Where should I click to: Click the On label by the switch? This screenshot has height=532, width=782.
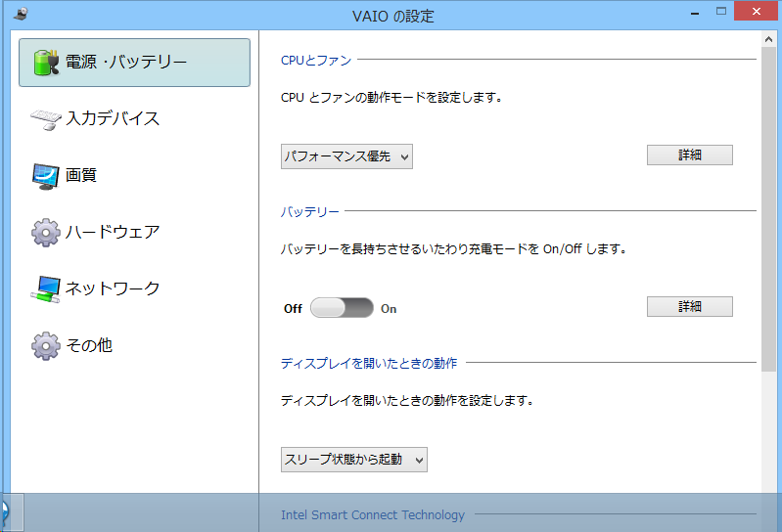click(x=389, y=309)
